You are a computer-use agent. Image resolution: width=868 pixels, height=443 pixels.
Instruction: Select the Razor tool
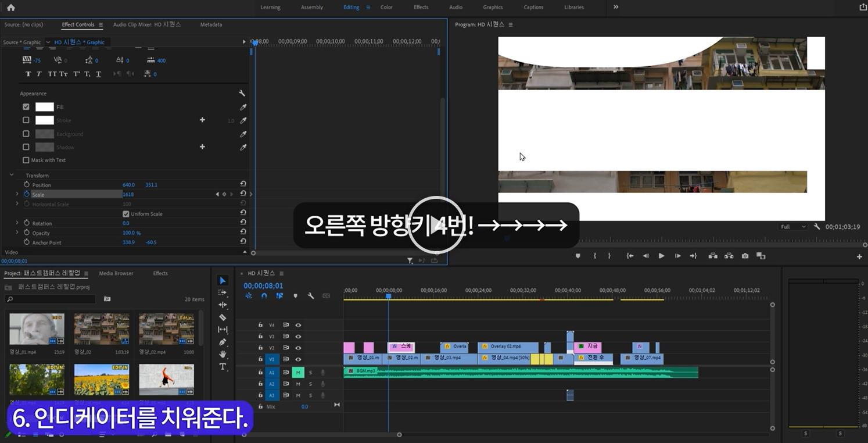[x=223, y=317]
